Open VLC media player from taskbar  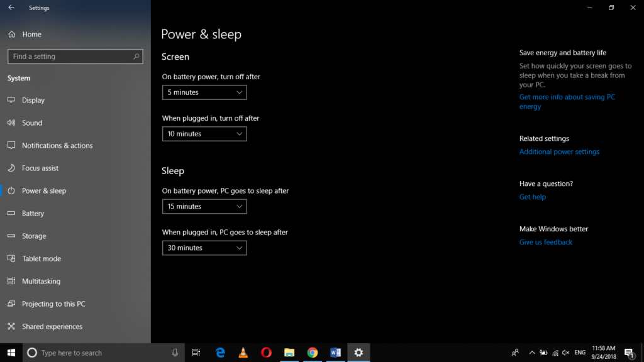pyautogui.click(x=243, y=353)
